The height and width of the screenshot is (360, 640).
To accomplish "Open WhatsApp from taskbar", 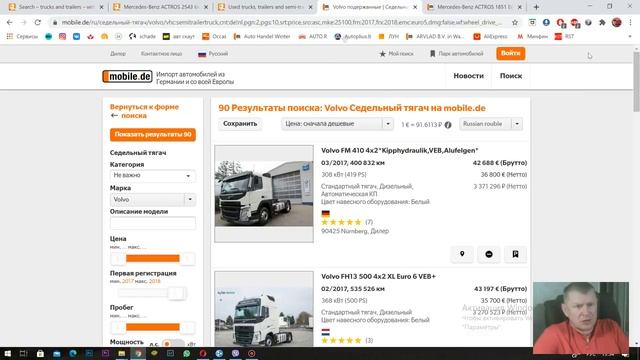I will [187, 353].
